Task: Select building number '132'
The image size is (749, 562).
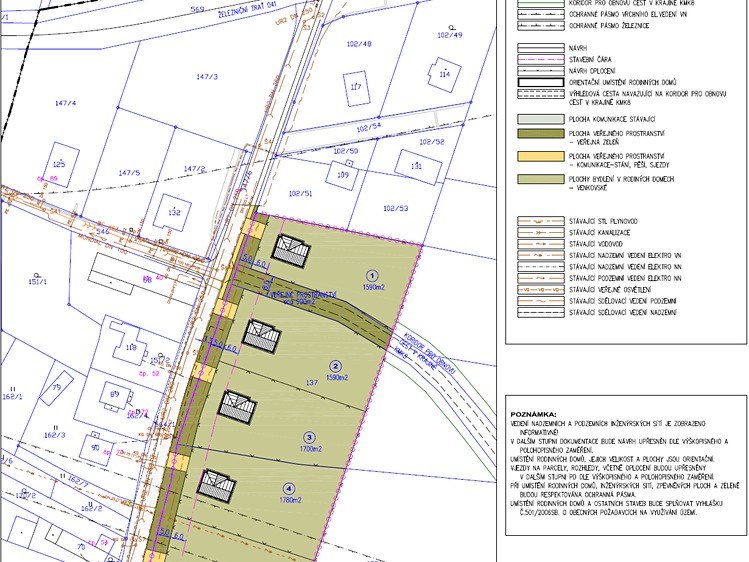Action: [174, 212]
